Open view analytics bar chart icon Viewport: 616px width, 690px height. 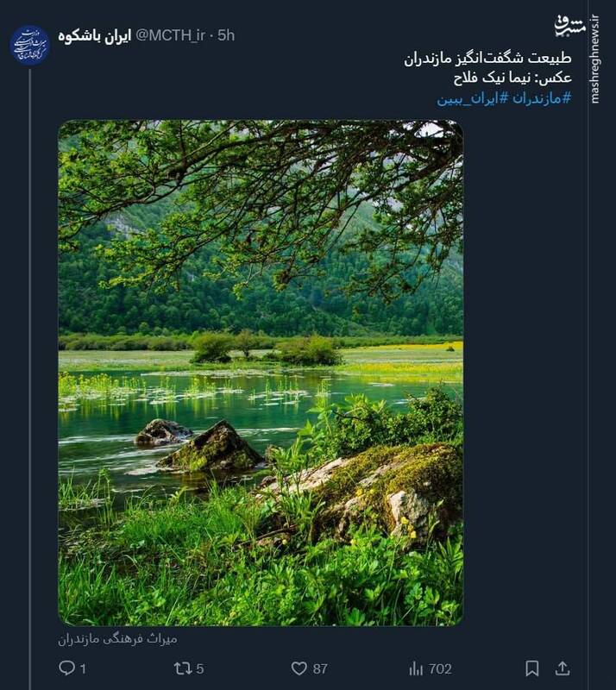click(416, 668)
